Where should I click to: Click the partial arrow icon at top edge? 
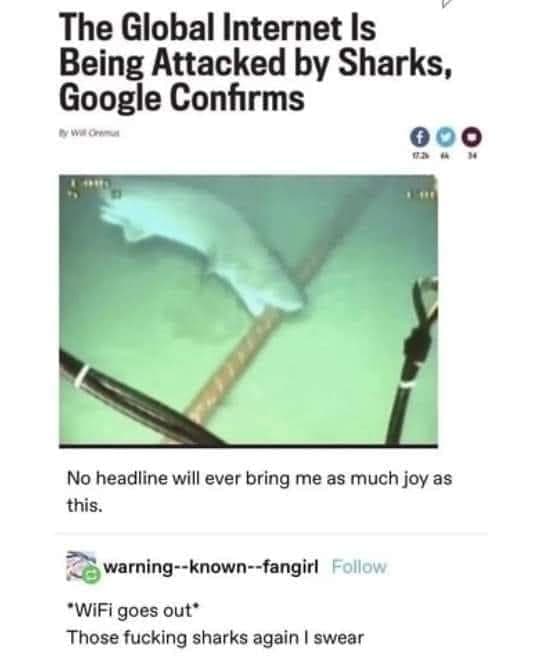[447, 4]
